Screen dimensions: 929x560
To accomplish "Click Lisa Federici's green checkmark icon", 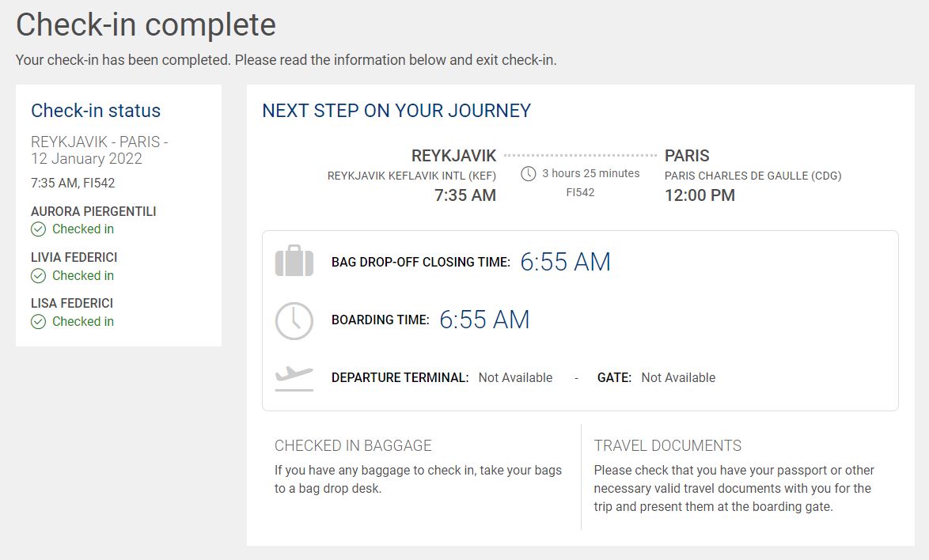I will tap(39, 322).
